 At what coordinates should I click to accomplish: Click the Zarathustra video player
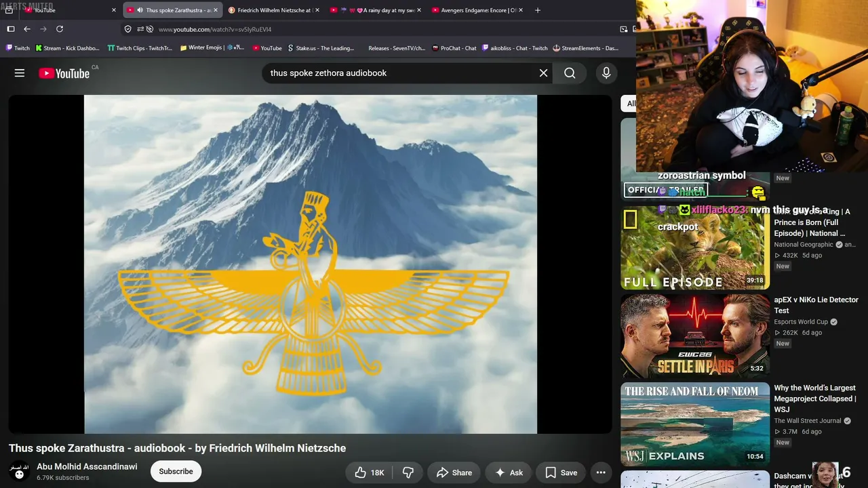coord(311,264)
